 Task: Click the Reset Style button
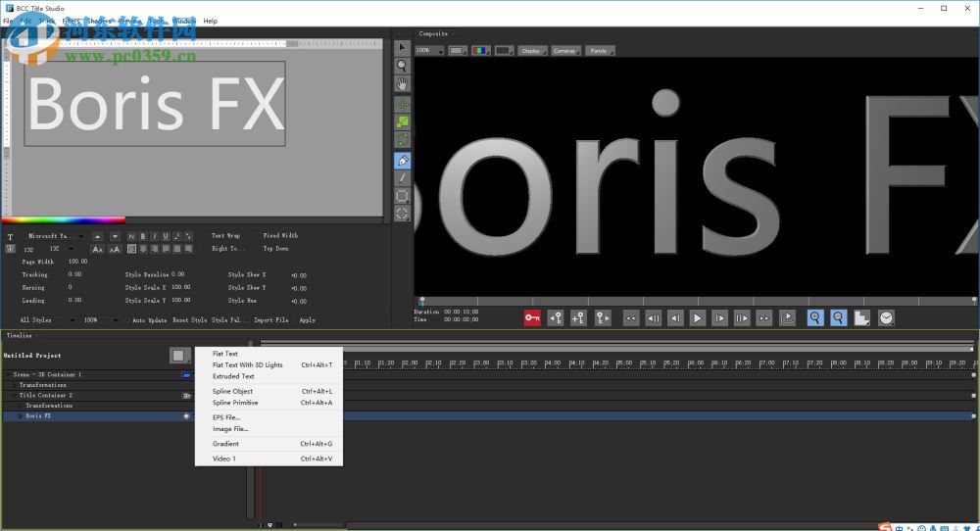coord(190,320)
